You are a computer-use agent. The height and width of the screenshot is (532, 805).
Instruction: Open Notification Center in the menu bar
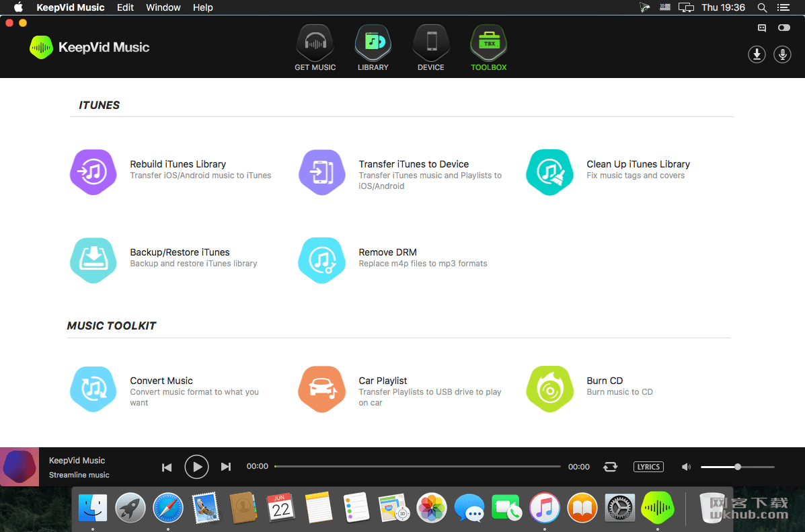click(x=783, y=7)
